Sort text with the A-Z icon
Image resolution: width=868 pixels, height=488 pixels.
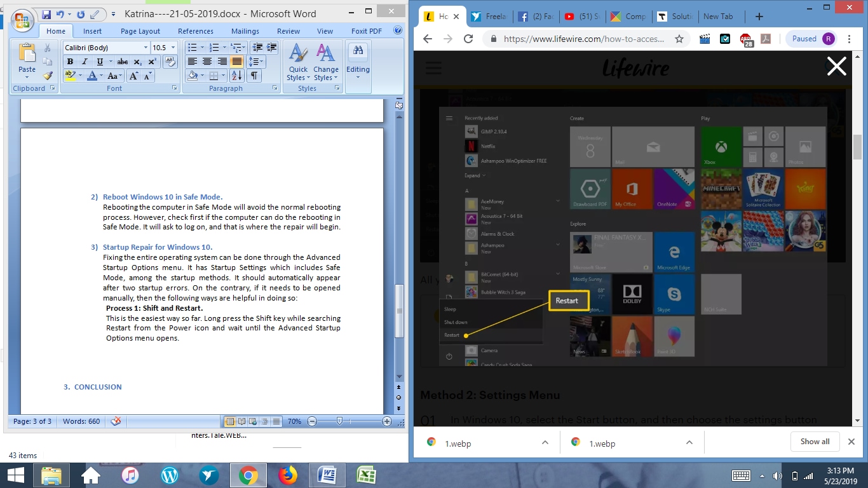[x=236, y=76]
